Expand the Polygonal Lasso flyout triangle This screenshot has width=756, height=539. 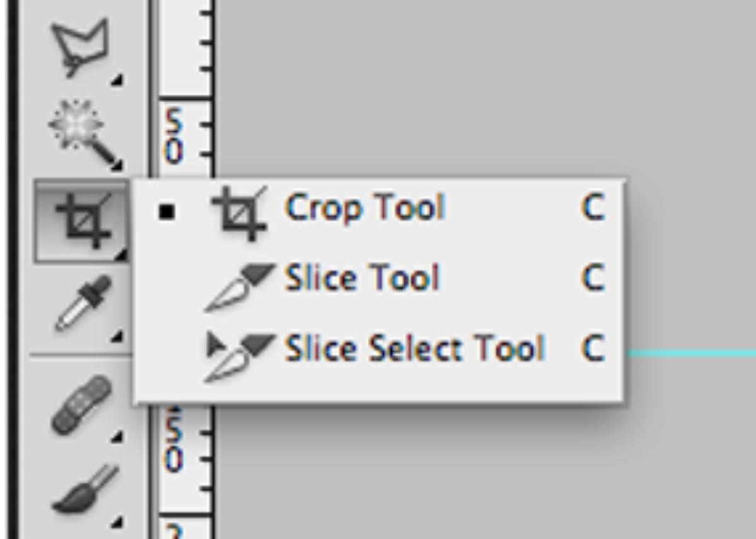point(118,81)
